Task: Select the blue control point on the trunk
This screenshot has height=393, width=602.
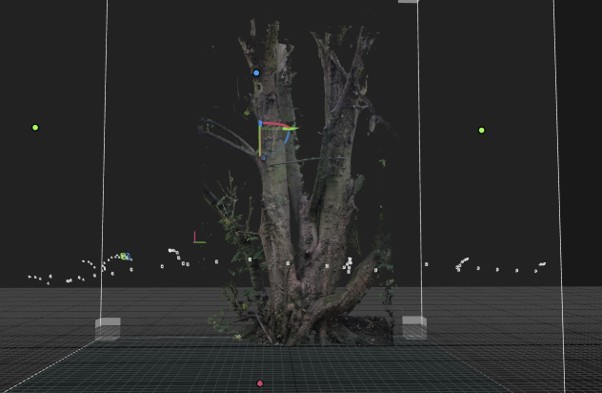Action: coord(256,73)
